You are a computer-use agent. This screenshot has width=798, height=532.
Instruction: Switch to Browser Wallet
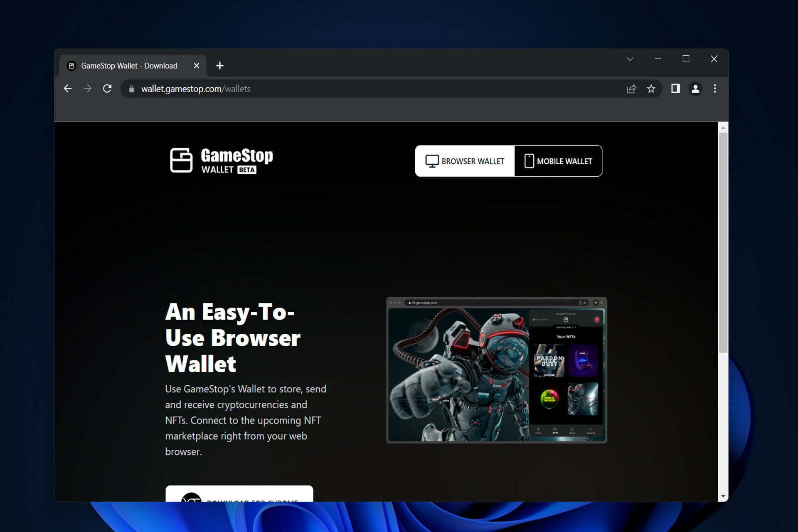point(465,161)
